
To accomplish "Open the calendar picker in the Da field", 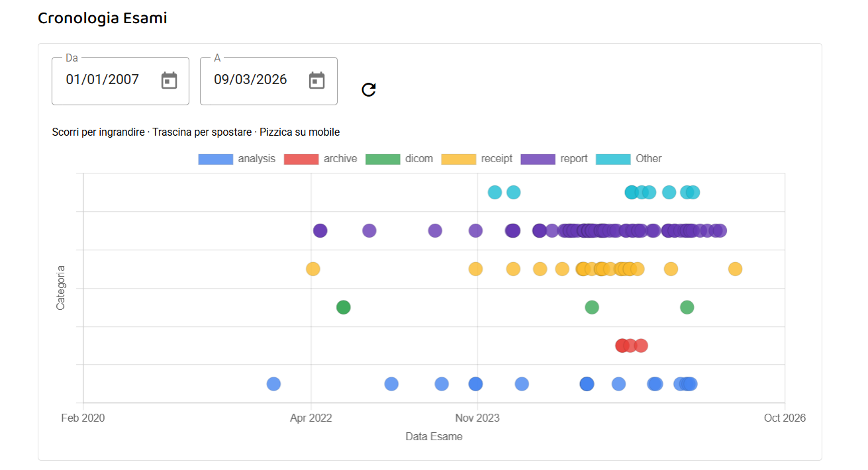I will point(169,81).
